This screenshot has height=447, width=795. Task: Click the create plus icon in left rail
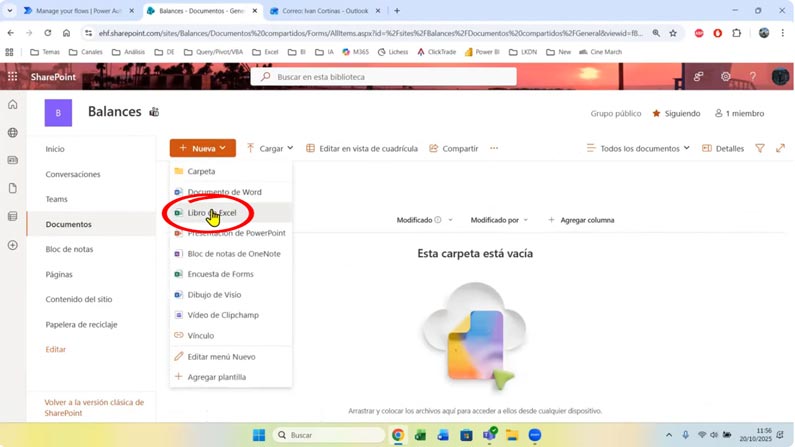click(13, 245)
